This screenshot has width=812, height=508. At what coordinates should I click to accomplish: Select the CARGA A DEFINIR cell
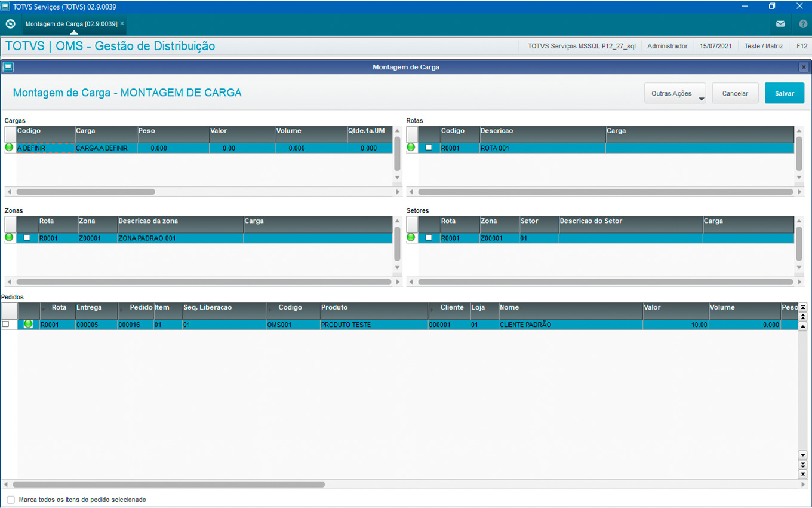(x=106, y=148)
